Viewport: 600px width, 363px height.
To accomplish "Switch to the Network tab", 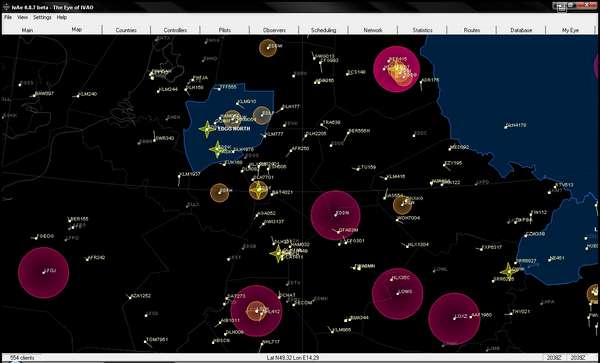I will [x=373, y=30].
